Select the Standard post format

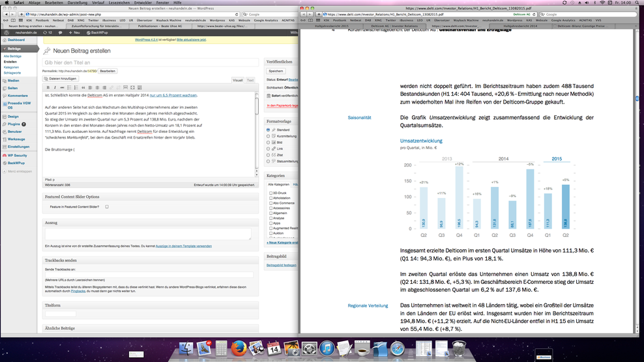[268, 130]
